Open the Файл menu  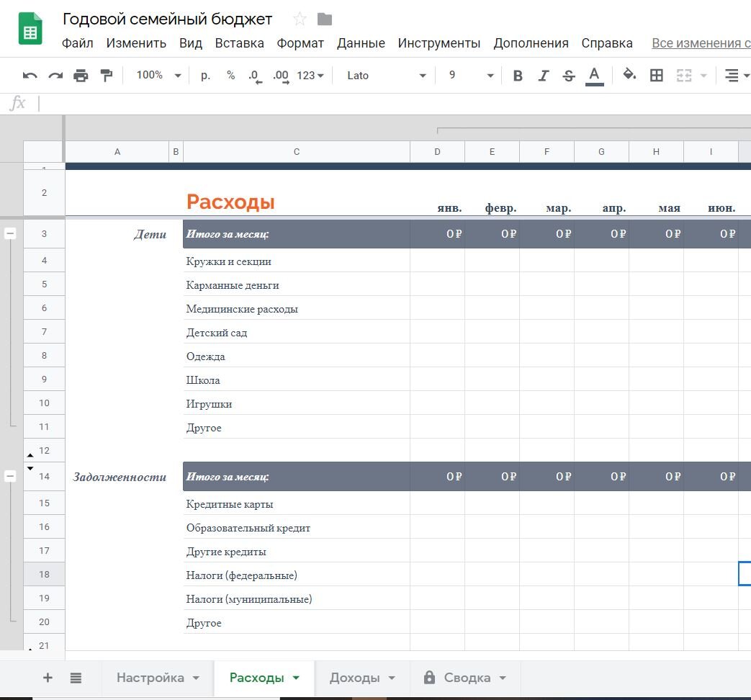(77, 43)
